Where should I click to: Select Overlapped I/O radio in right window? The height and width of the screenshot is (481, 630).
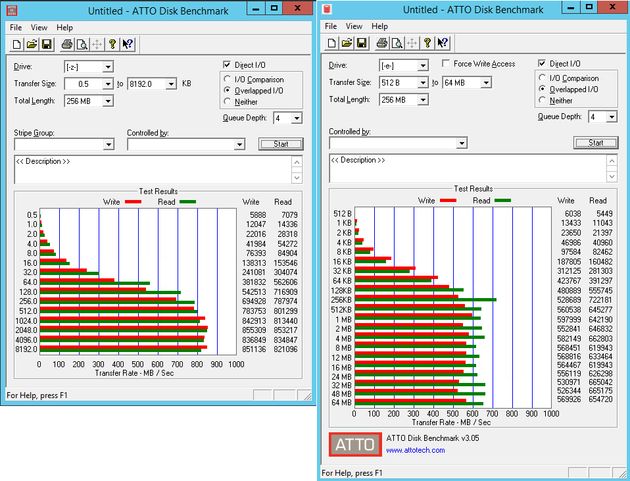[542, 89]
